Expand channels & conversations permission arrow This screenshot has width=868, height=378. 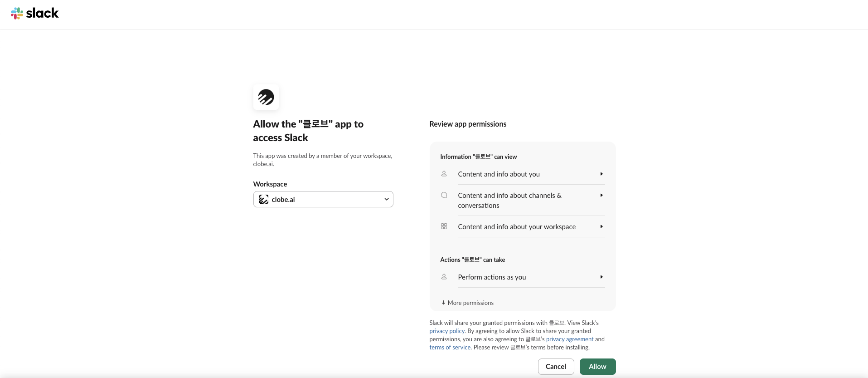[x=601, y=195]
